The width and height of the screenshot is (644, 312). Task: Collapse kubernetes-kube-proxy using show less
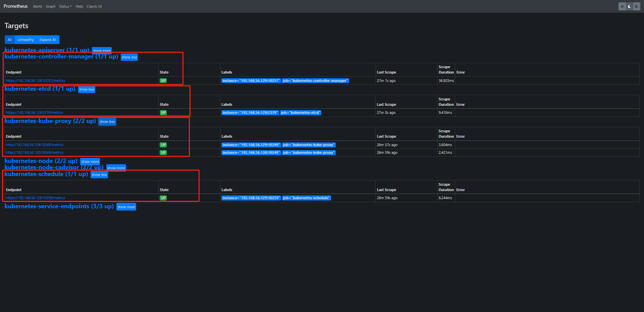[x=107, y=122]
